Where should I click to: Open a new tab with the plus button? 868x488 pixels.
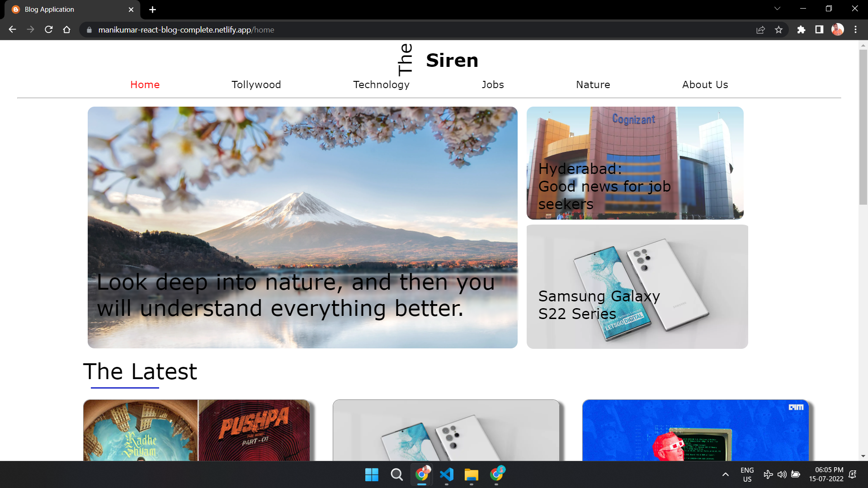pyautogui.click(x=152, y=9)
